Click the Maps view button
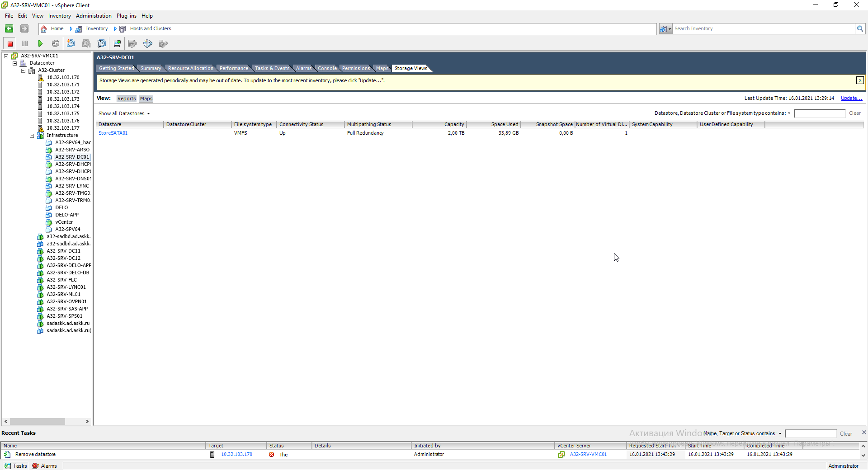 click(146, 99)
